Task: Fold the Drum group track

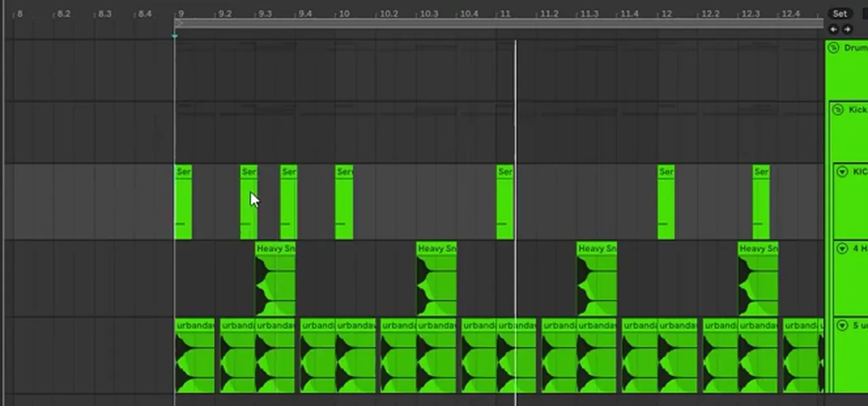Action: 833,48
